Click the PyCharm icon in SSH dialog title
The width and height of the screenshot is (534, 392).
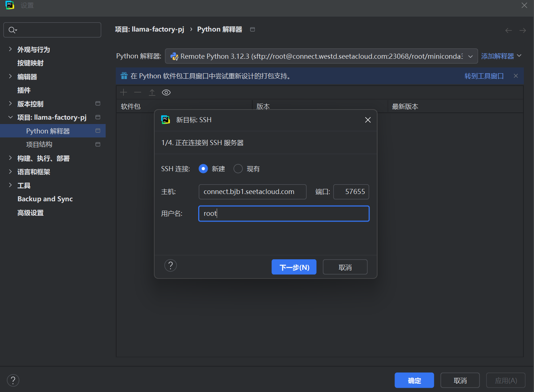(166, 120)
